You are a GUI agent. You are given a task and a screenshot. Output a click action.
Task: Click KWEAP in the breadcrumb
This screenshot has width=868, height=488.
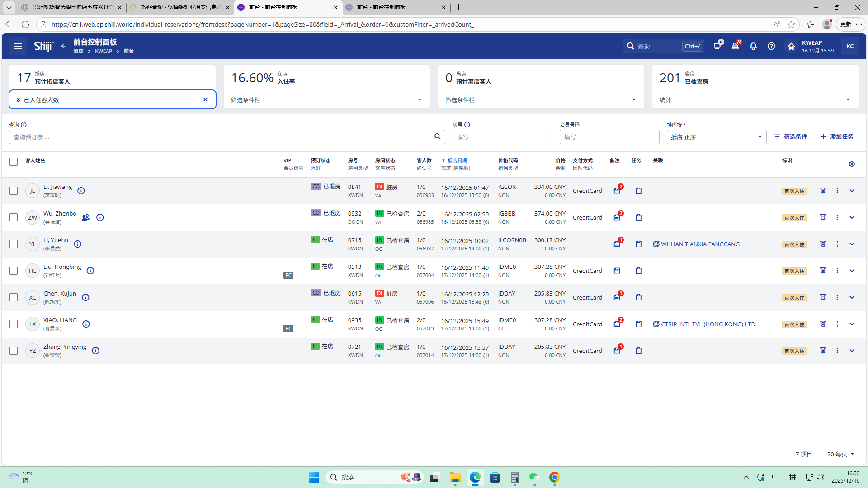(104, 51)
